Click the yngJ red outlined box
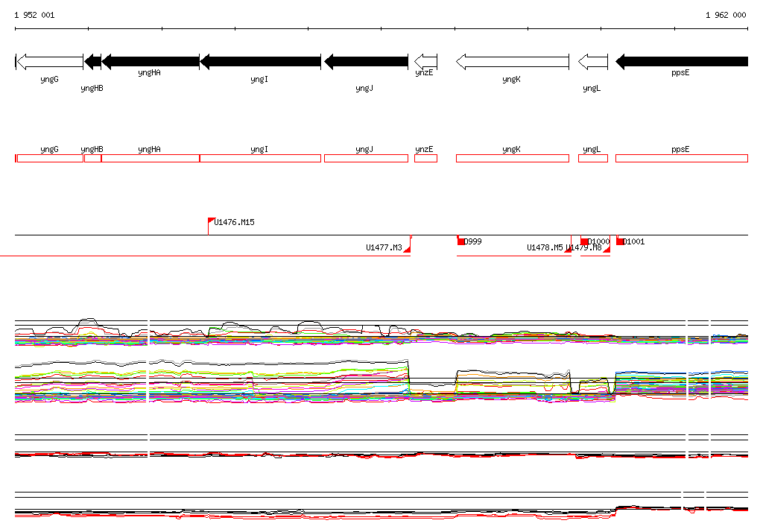 [366, 158]
